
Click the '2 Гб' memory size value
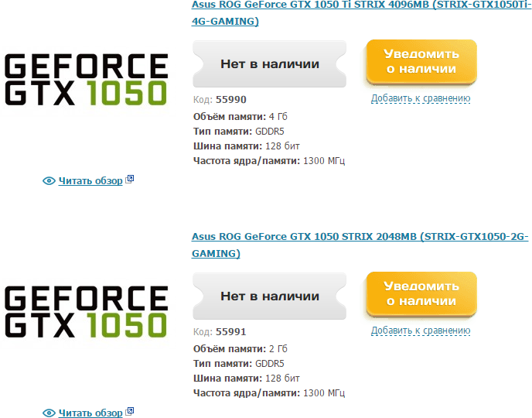click(278, 348)
